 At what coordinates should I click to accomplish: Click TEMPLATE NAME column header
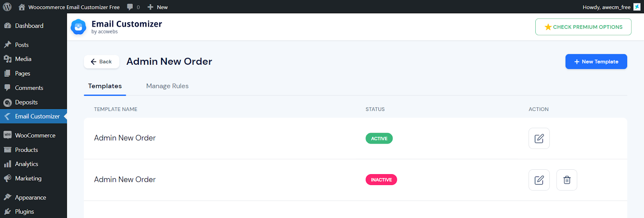pos(116,109)
